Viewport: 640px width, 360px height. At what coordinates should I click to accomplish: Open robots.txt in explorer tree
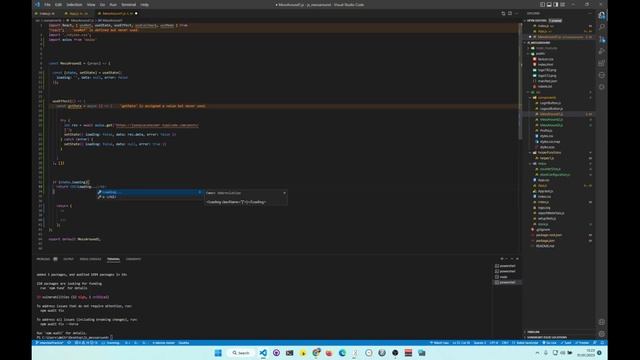pyautogui.click(x=545, y=87)
